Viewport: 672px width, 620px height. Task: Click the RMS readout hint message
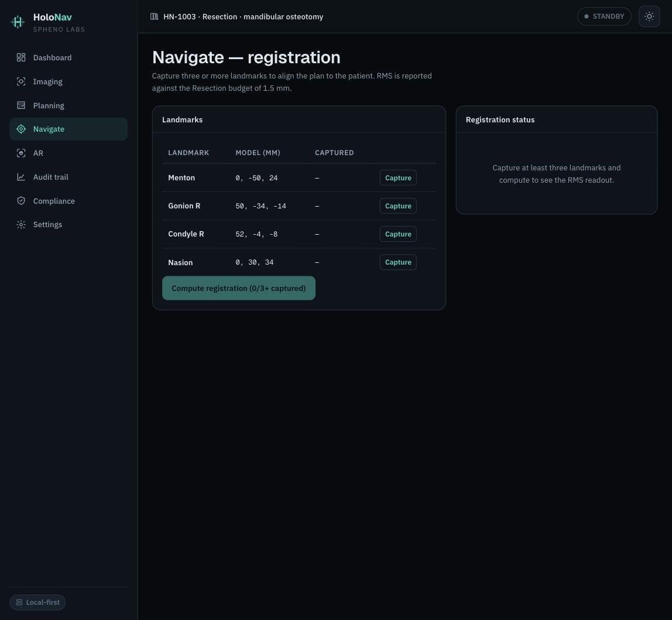point(556,174)
